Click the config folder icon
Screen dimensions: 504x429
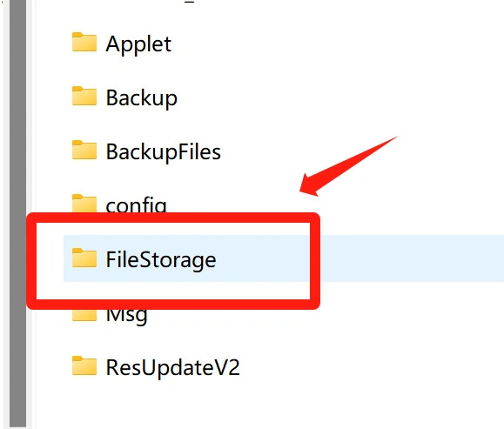pos(84,203)
